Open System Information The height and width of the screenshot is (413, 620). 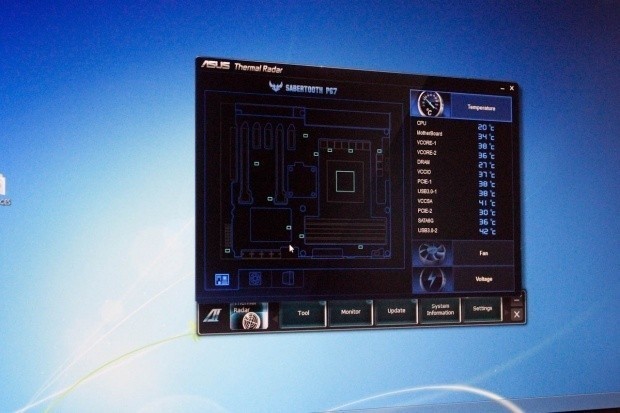(440, 310)
